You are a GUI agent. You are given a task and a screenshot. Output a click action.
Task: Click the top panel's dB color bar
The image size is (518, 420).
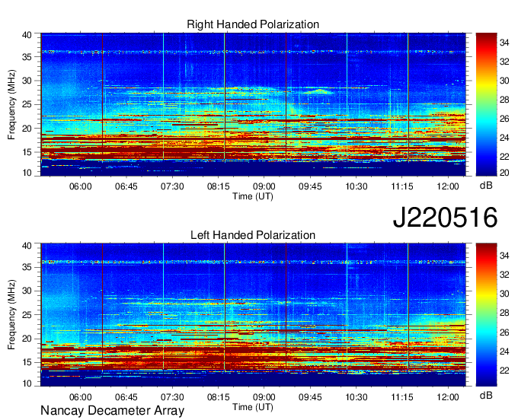(486, 104)
